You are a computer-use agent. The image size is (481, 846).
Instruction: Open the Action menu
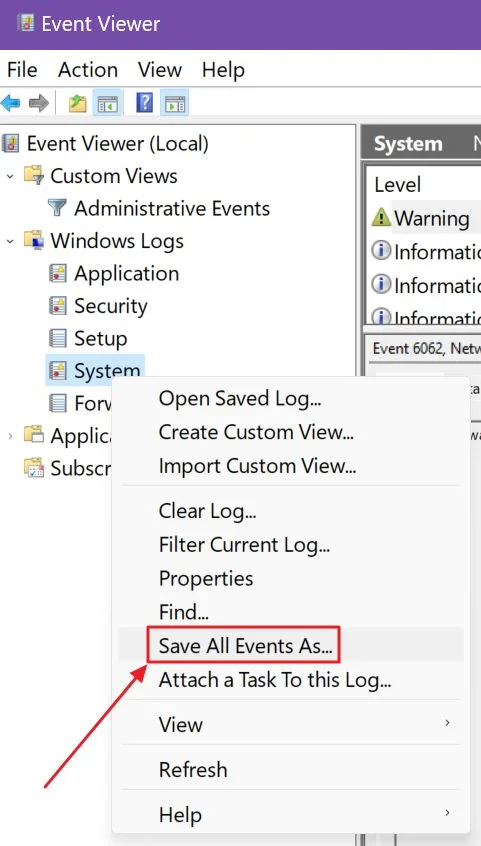(88, 70)
